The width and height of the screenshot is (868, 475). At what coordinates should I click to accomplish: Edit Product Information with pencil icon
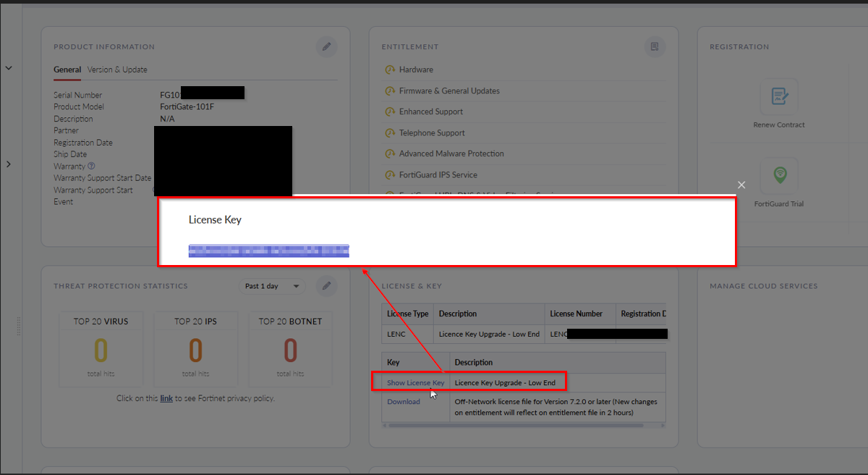point(327,47)
